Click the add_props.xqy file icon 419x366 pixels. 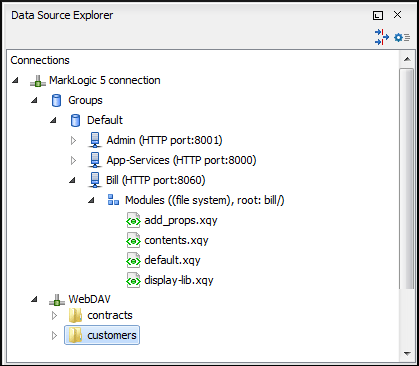coord(133,221)
